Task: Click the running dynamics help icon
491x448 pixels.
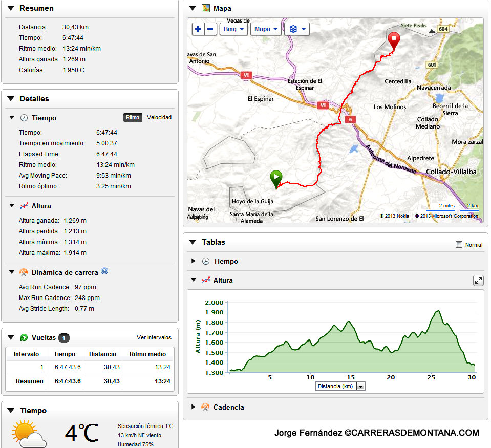Action: pyautogui.click(x=104, y=271)
